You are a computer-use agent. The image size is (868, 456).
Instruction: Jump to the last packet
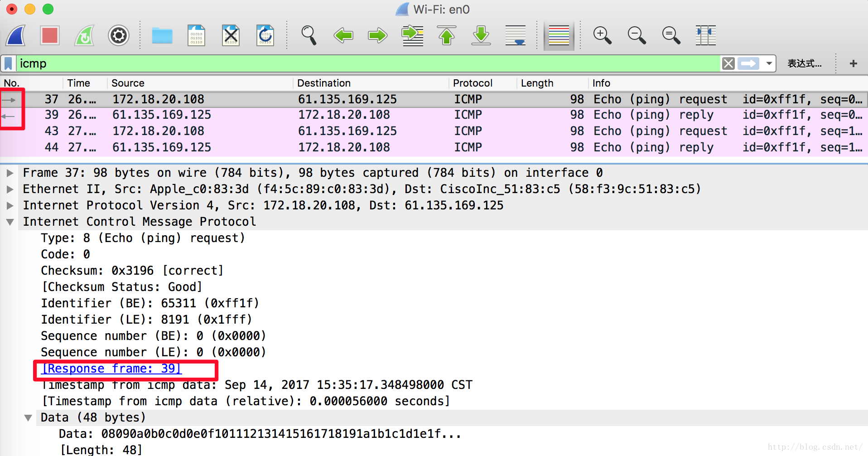pos(481,35)
